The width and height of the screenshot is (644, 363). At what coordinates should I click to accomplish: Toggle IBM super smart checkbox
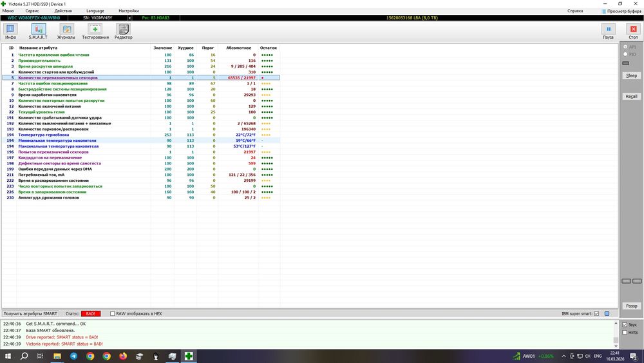coord(596,313)
